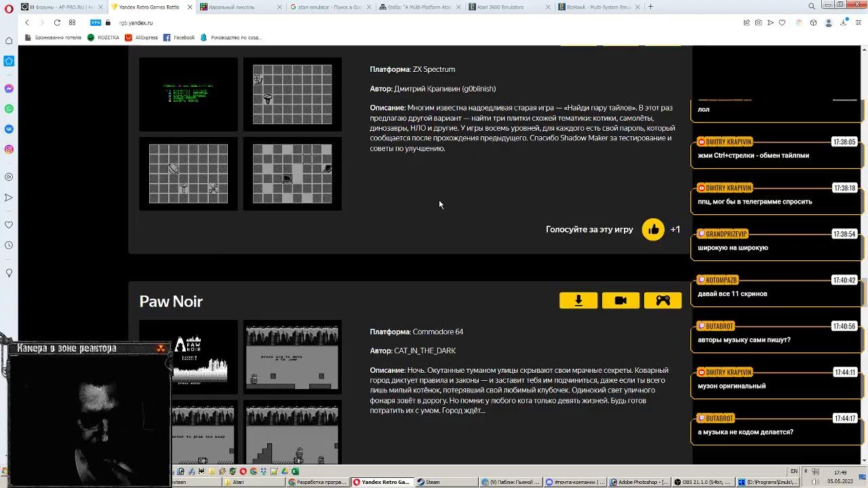Open the top-right ZX Spectrum tile grid thumbnail
This screenshot has width=868, height=488.
(x=292, y=94)
